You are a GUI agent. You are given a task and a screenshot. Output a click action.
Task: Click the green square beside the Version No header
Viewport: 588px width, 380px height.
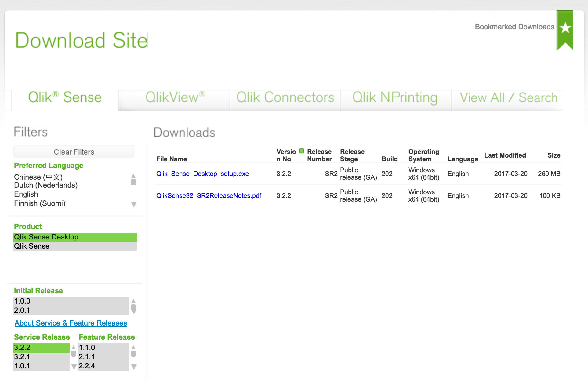302,151
